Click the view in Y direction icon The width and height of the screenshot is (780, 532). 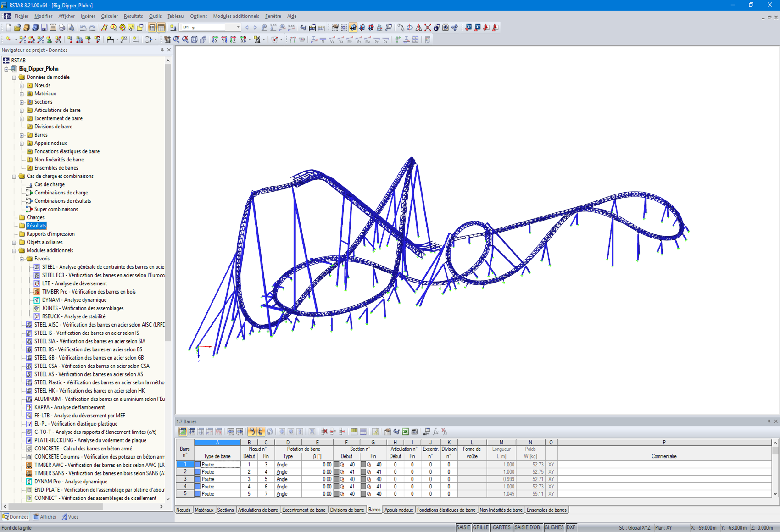point(224,40)
